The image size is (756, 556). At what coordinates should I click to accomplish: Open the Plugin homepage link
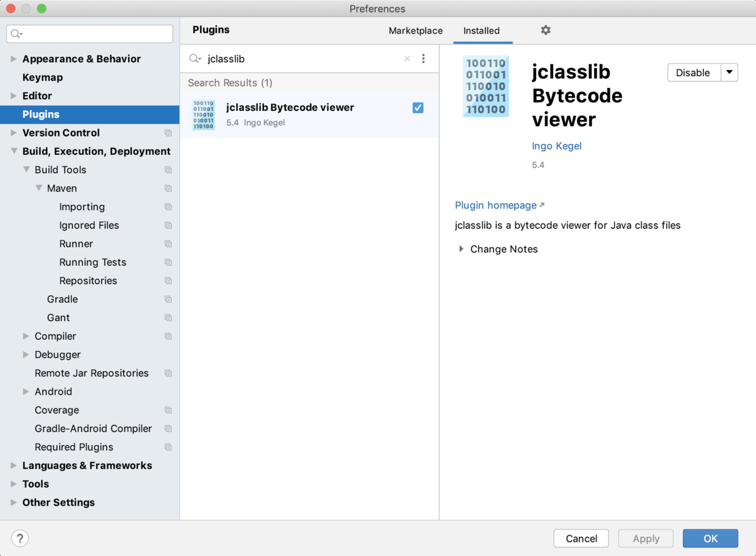[x=496, y=205]
